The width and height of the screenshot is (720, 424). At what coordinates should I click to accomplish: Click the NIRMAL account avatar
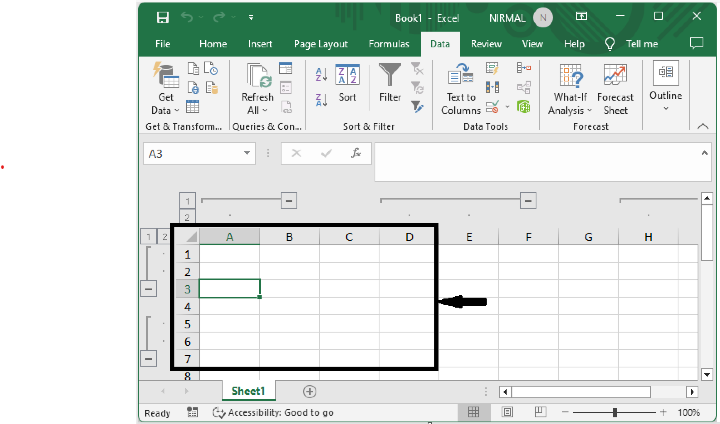[x=543, y=17]
